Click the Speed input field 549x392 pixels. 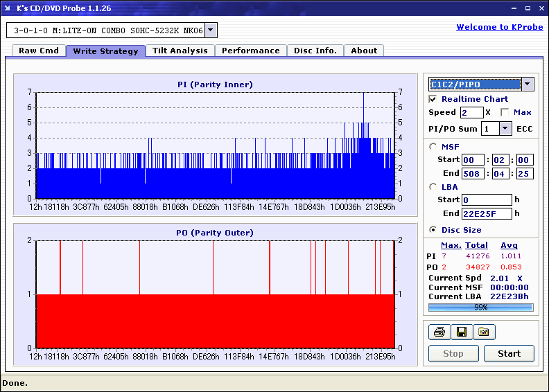[x=471, y=112]
